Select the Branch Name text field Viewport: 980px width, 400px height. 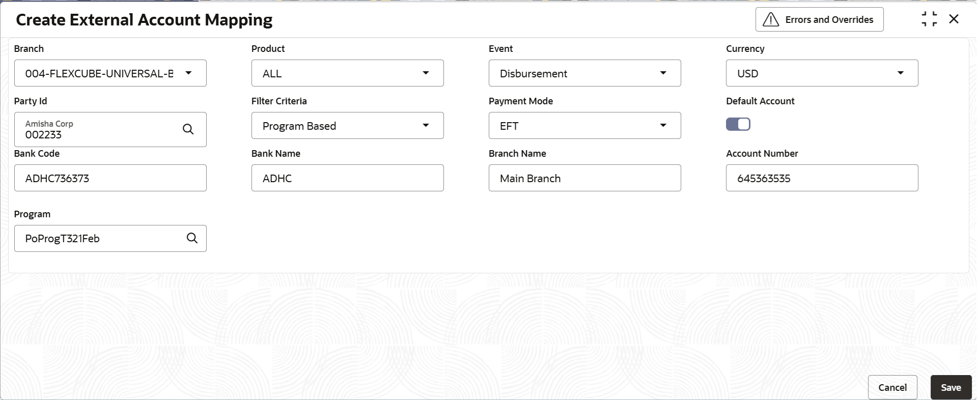click(585, 178)
